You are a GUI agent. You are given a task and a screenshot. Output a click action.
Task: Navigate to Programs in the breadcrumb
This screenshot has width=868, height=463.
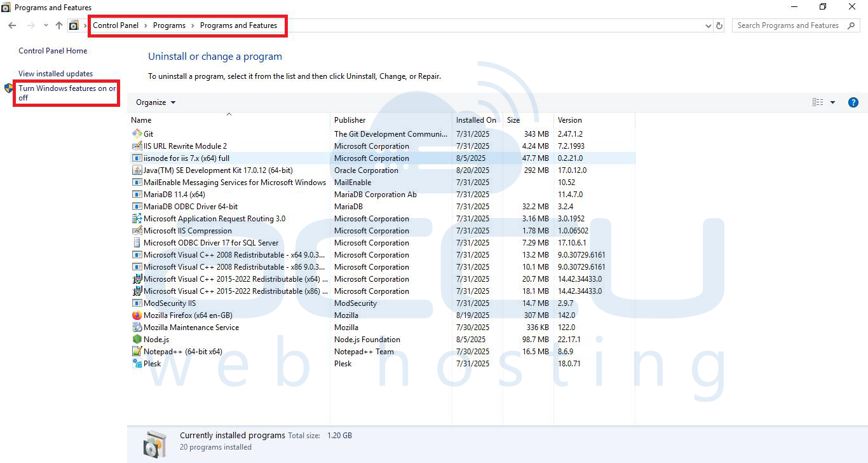pos(169,25)
